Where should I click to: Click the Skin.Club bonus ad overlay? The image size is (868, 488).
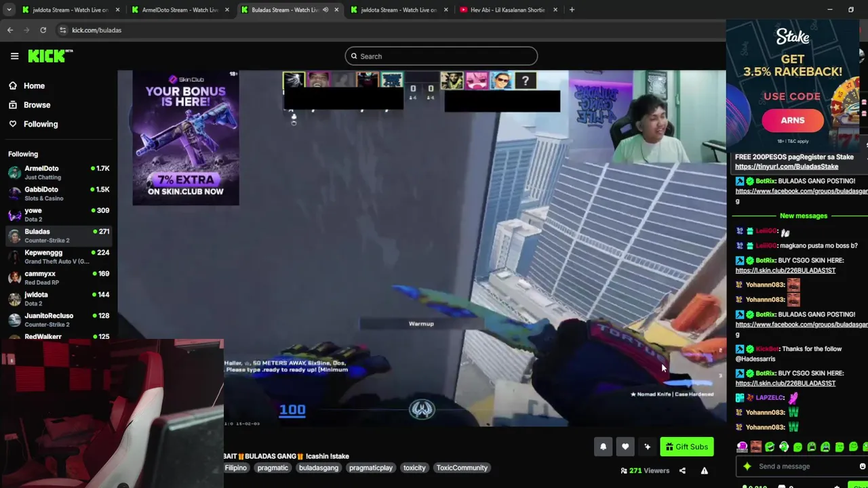(186, 138)
